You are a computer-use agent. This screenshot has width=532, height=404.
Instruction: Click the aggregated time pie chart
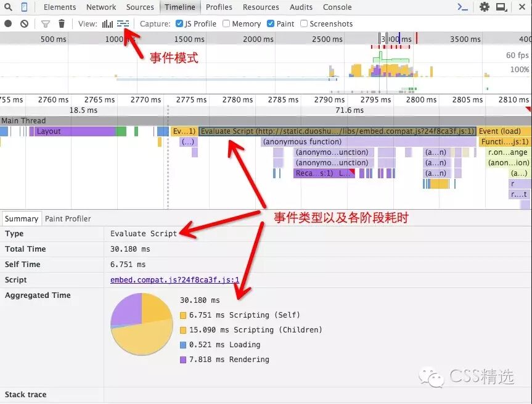[142, 324]
